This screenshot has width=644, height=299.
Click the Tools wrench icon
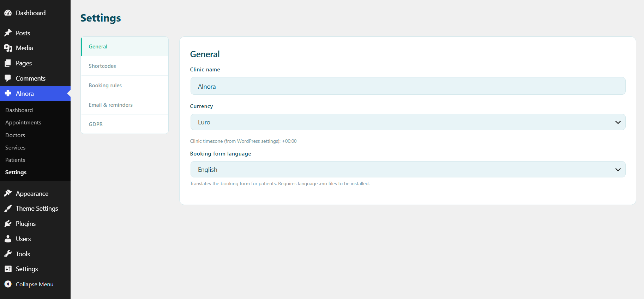tap(8, 254)
